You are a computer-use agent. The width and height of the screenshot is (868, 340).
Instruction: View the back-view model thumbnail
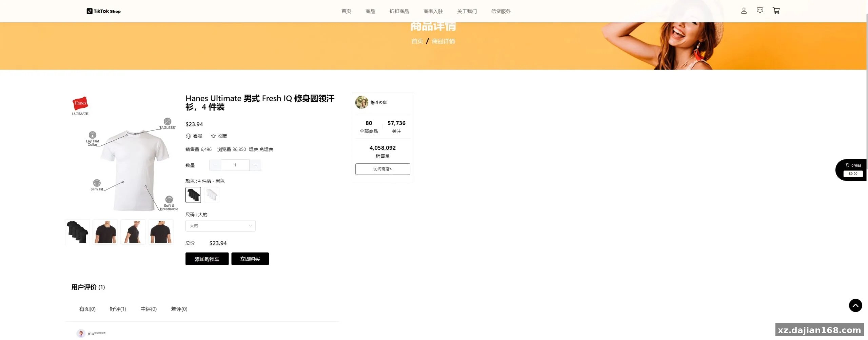[161, 232]
